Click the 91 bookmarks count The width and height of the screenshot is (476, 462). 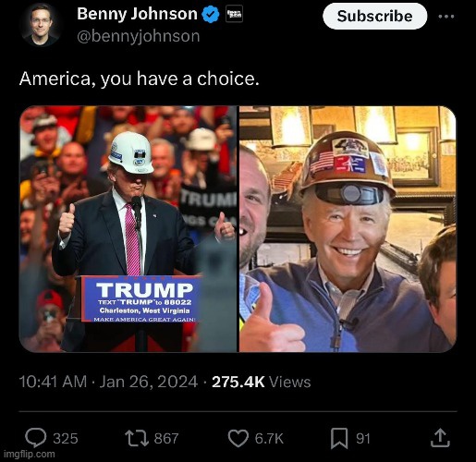363,438
